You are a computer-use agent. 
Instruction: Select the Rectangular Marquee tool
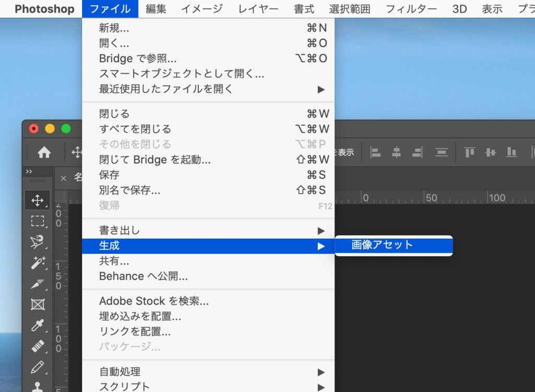38,221
